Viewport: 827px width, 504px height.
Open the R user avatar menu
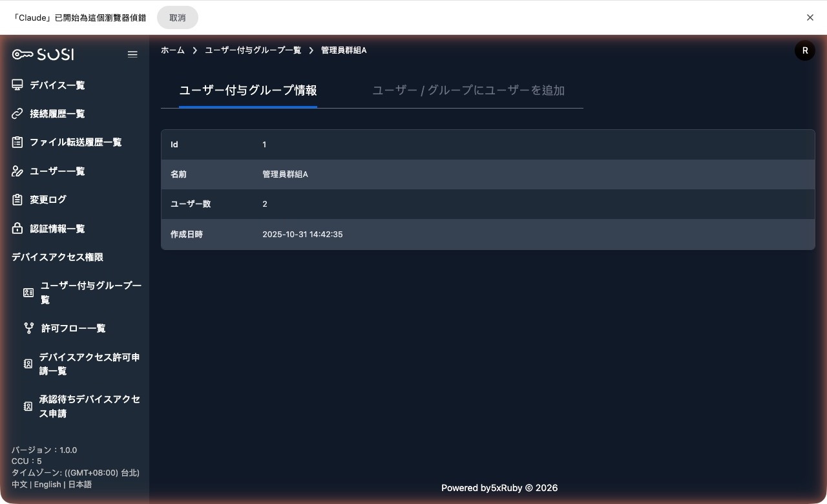804,50
